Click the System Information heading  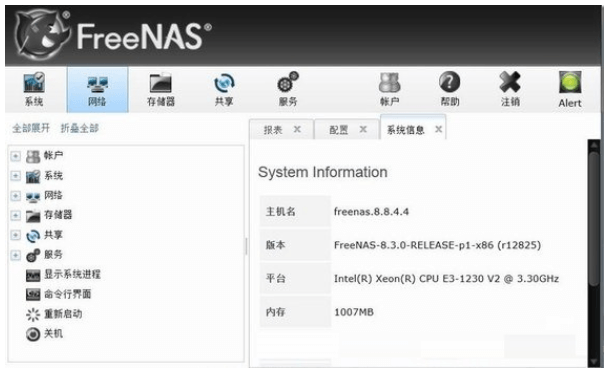[323, 172]
